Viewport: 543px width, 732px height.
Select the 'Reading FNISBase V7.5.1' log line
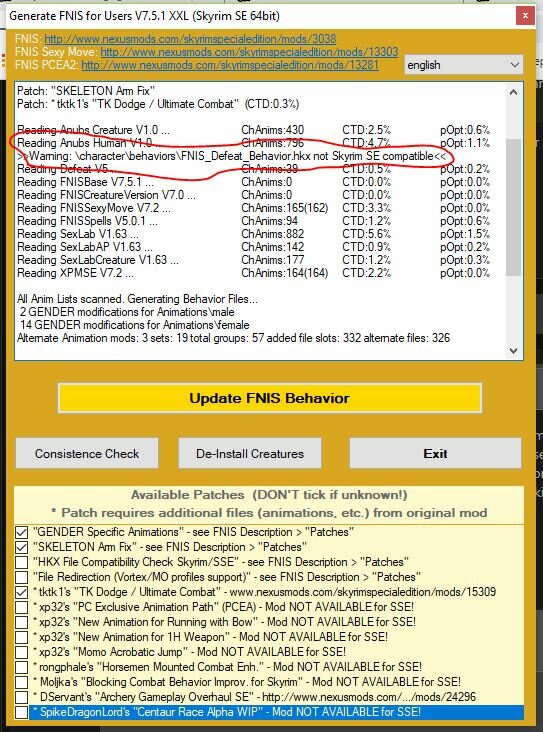tap(254, 182)
